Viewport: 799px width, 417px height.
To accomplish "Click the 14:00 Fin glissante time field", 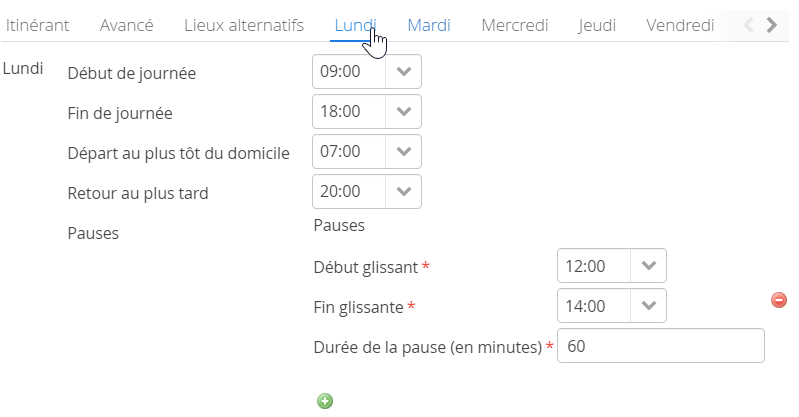I will pos(594,305).
